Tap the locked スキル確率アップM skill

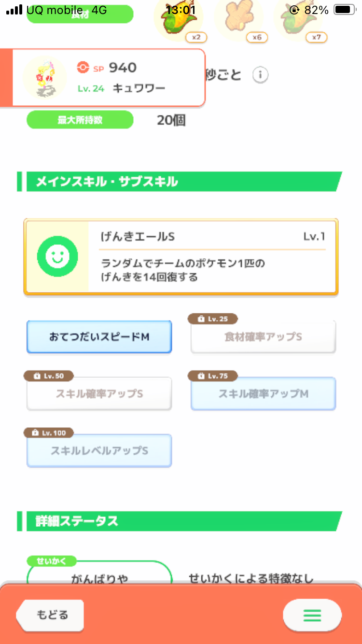263,393
